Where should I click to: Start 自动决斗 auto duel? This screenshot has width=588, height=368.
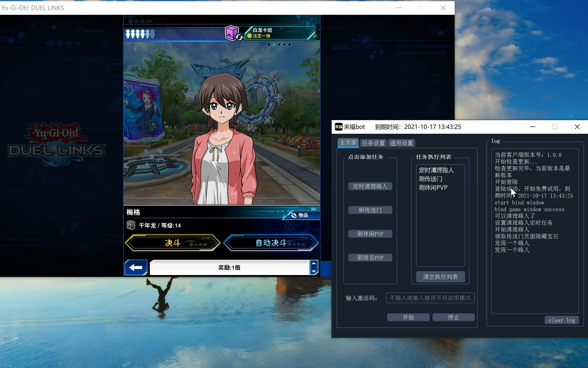(271, 243)
